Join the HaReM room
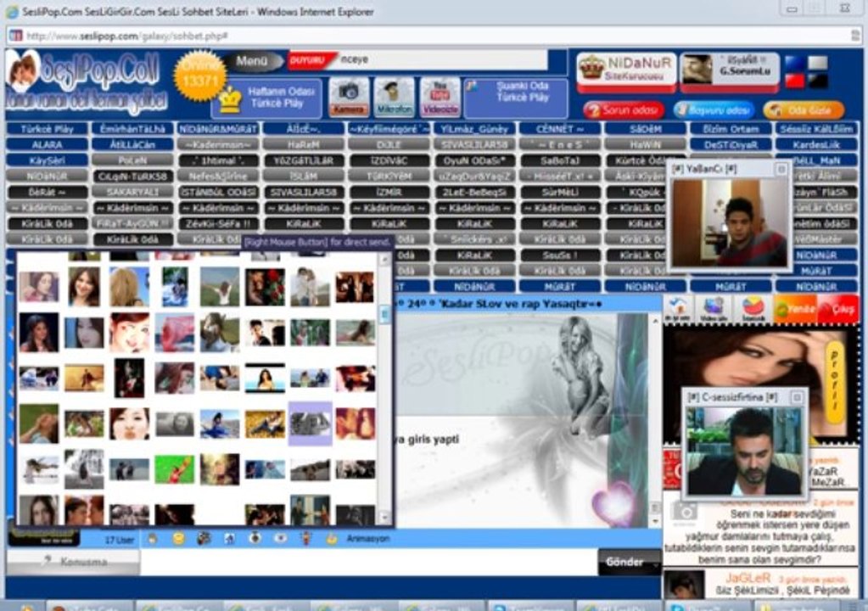Screen dimensions: 868x611 click(x=304, y=145)
